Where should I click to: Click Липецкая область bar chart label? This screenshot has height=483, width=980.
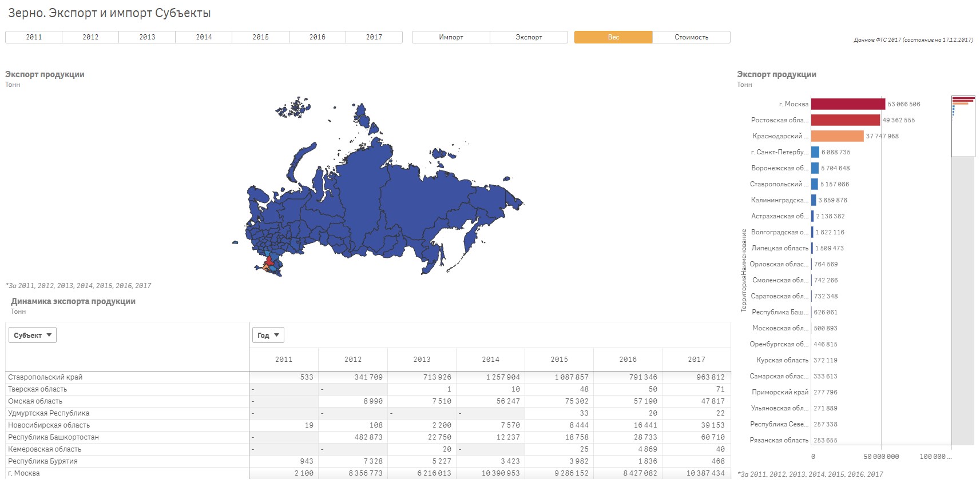pos(780,248)
